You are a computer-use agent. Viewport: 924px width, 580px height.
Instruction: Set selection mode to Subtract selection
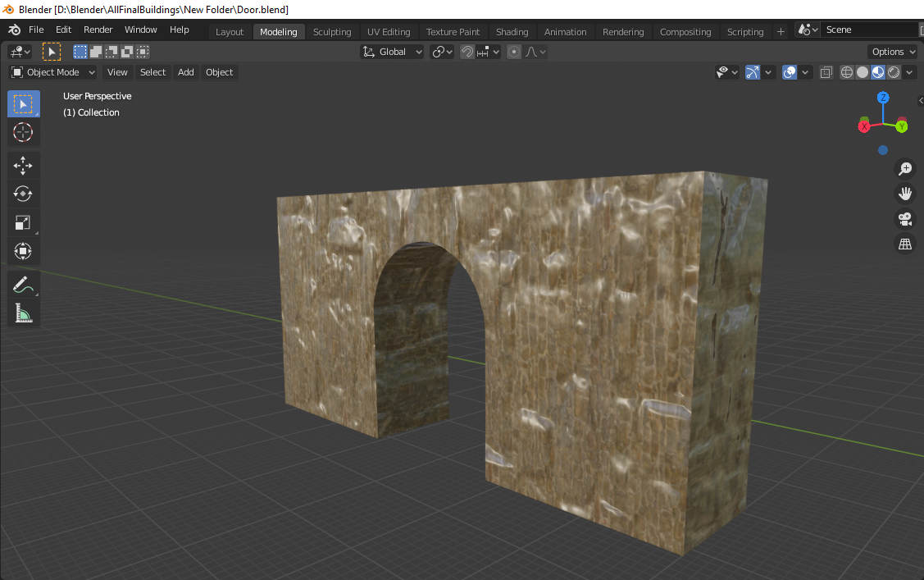[x=112, y=52]
